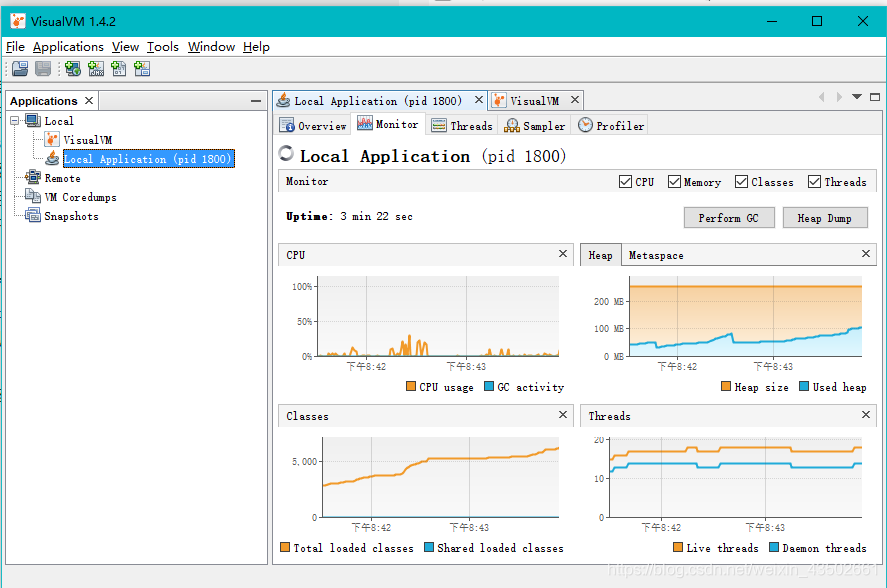Open the View menu
The height and width of the screenshot is (588, 887).
126,47
